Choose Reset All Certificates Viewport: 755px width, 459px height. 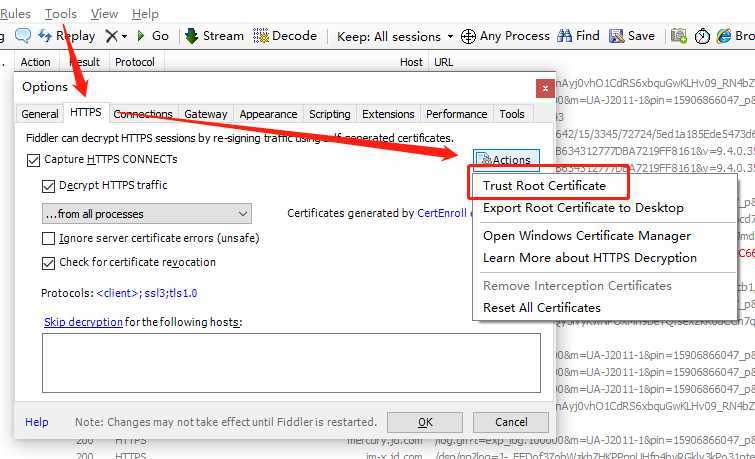click(542, 307)
